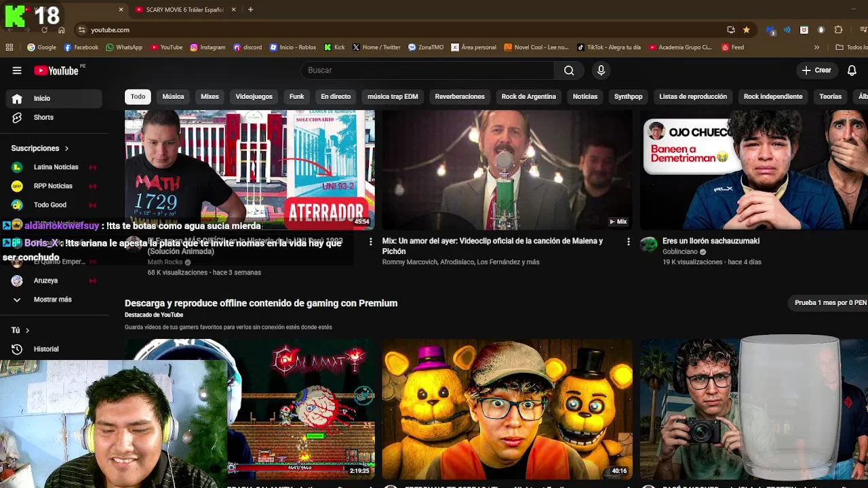This screenshot has height=488, width=868.
Task: Open the Instagram bookmark
Action: (x=208, y=47)
